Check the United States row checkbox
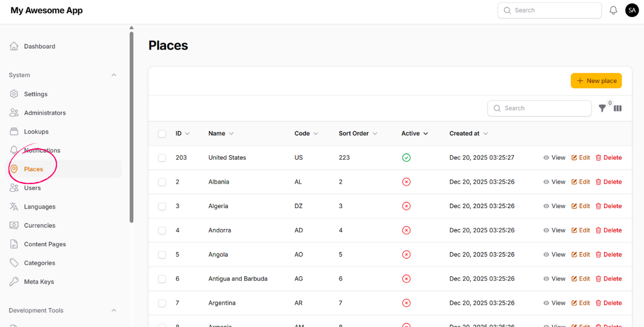The height and width of the screenshot is (327, 644). 162,158
